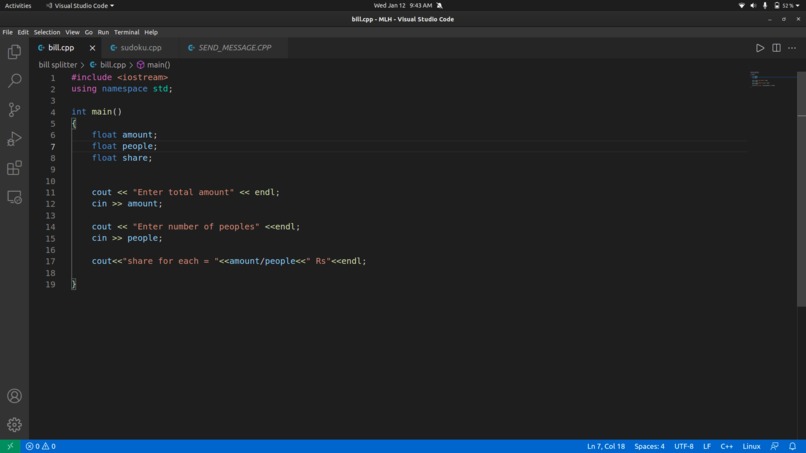Open More Actions ellipsis in editor
The height and width of the screenshot is (453, 806).
[x=792, y=48]
